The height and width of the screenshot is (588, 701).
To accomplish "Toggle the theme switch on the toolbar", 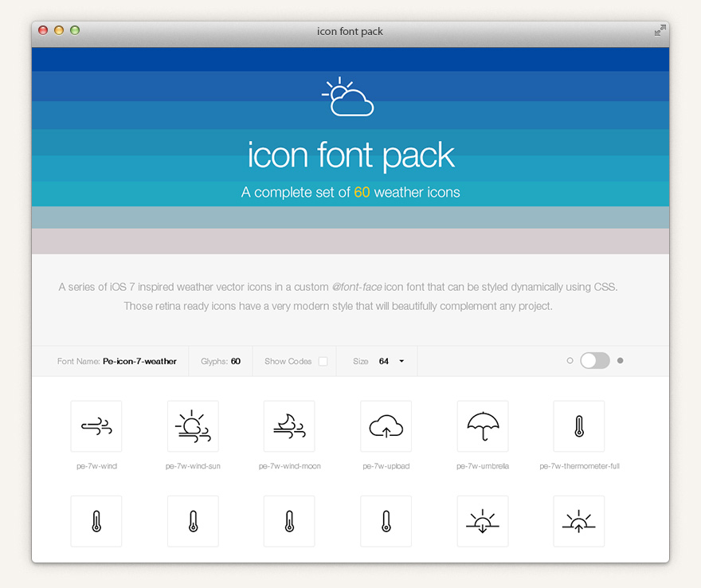I will 594,360.
